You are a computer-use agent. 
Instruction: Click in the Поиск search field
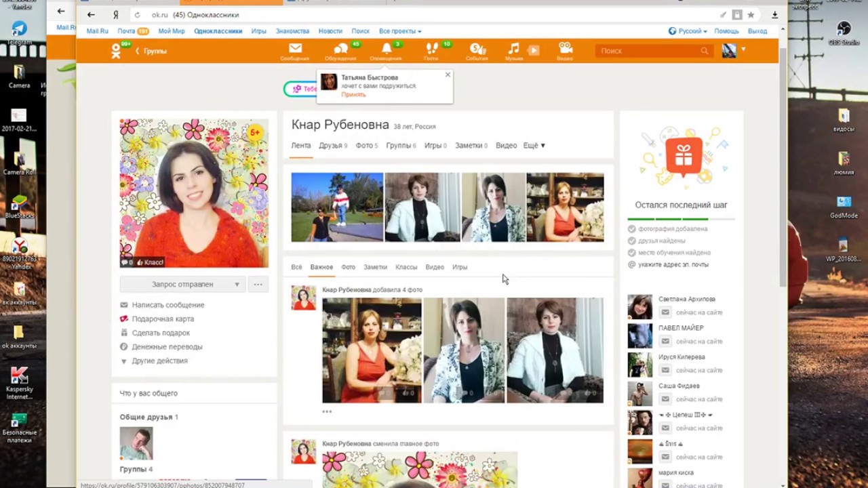coord(648,51)
